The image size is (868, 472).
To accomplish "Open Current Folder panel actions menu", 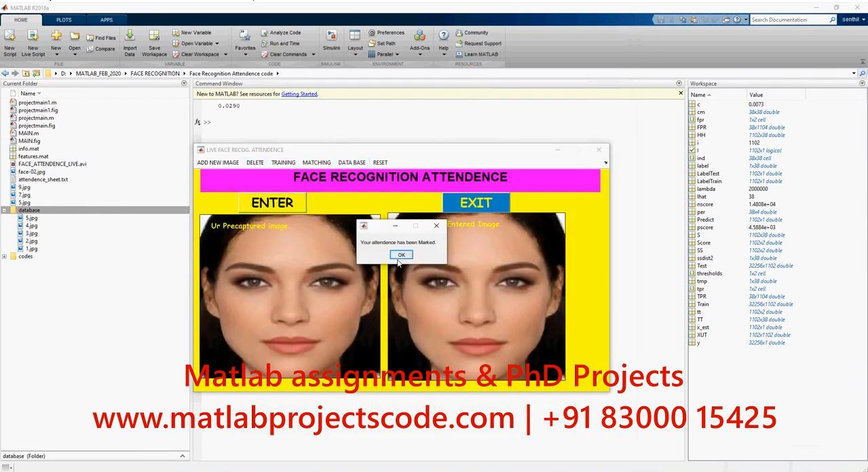I will (x=184, y=83).
